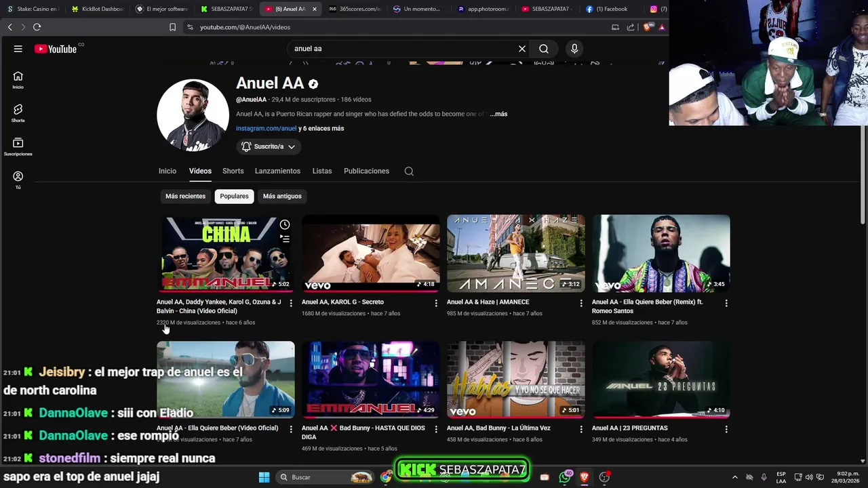
Task: Add China video to Watch Later
Action: [285, 224]
